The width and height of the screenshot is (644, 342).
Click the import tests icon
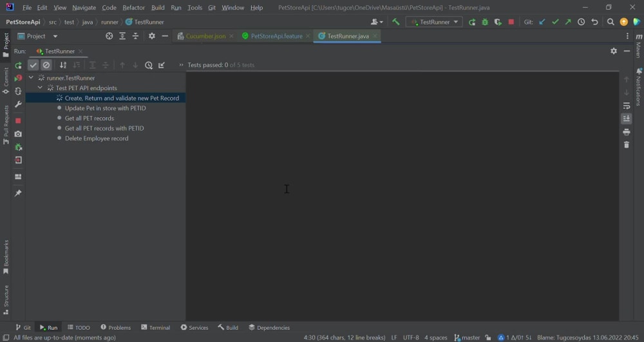162,65
